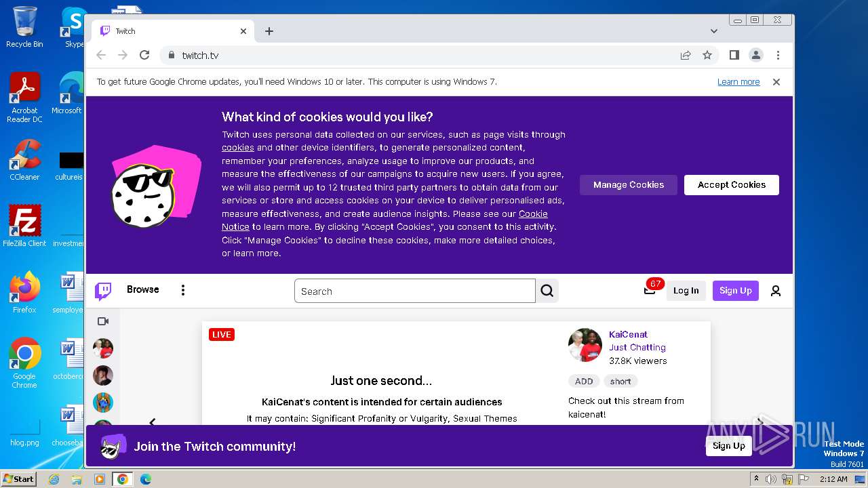Open Edge from the taskbar
Image resolution: width=868 pixels, height=488 pixels.
click(x=145, y=479)
